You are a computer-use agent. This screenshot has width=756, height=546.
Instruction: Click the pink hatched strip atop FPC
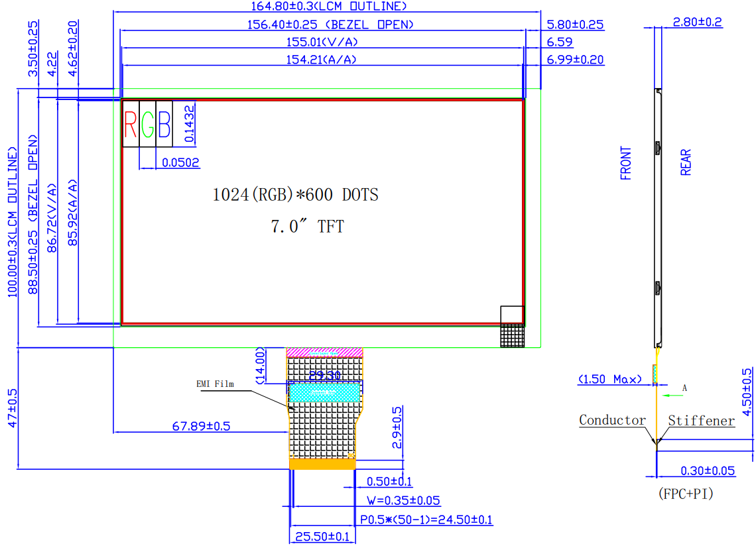[x=324, y=352]
